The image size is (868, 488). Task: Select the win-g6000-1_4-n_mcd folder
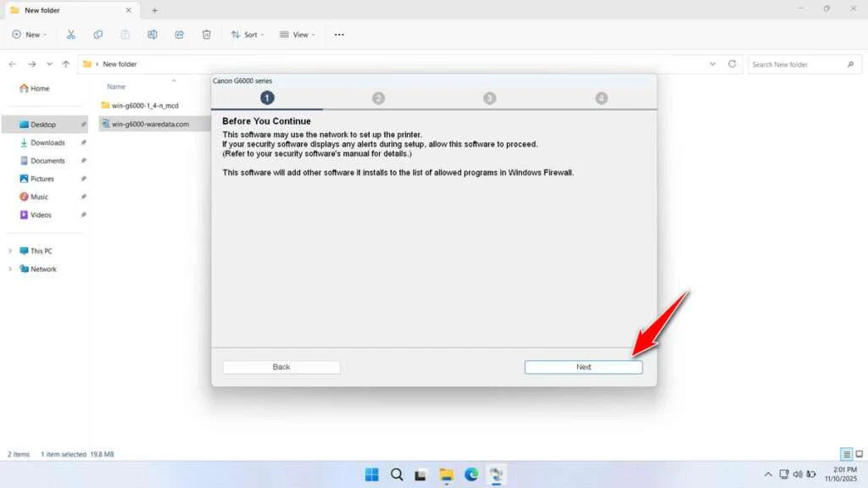coord(144,106)
